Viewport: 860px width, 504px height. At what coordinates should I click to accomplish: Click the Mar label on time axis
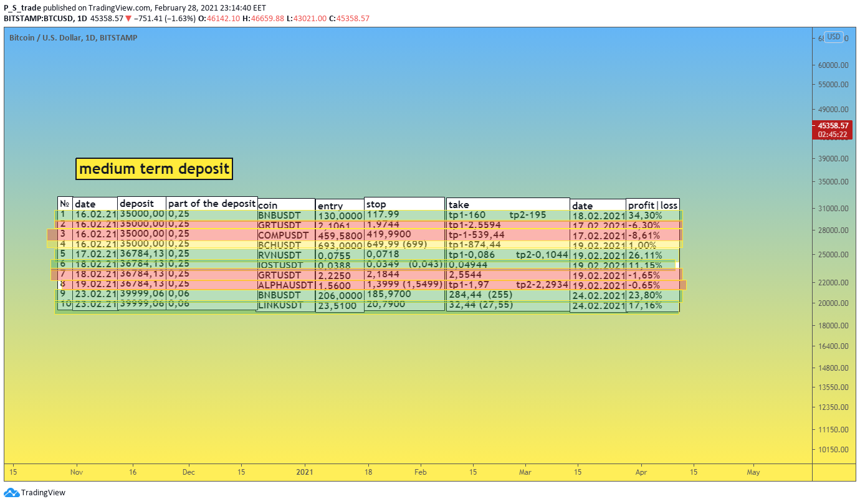(525, 472)
